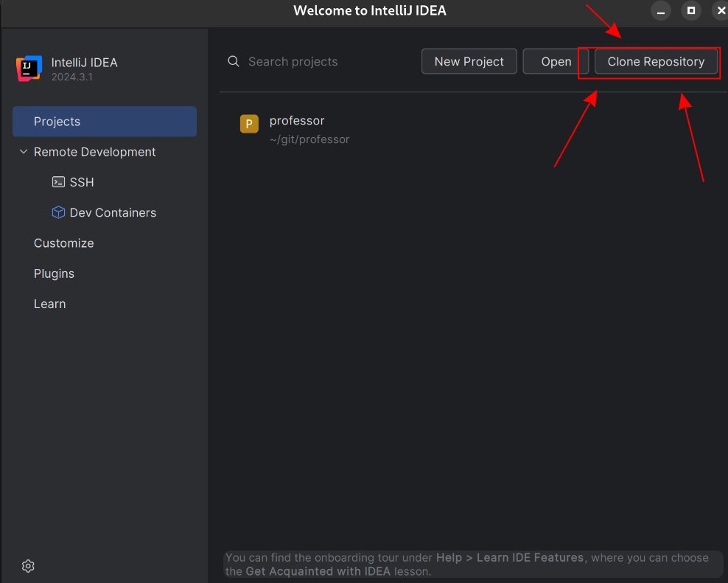Click the Clone Repository button

pos(656,61)
